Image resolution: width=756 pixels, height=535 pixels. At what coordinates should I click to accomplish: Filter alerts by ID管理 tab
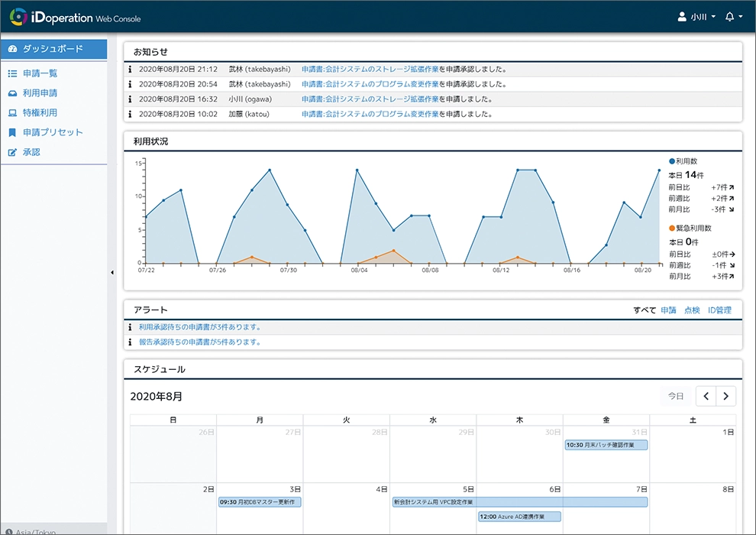[719, 310]
